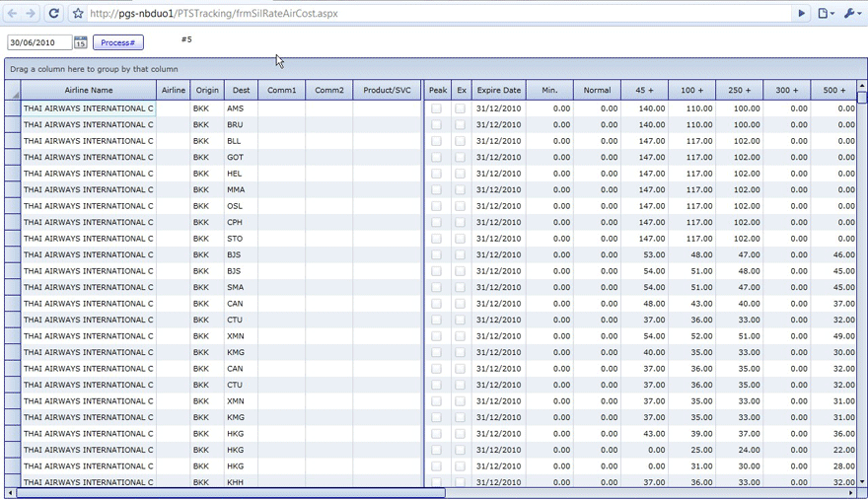The width and height of the screenshot is (868, 500).
Task: Click the vertical scrollbar down arrow
Action: (862, 481)
